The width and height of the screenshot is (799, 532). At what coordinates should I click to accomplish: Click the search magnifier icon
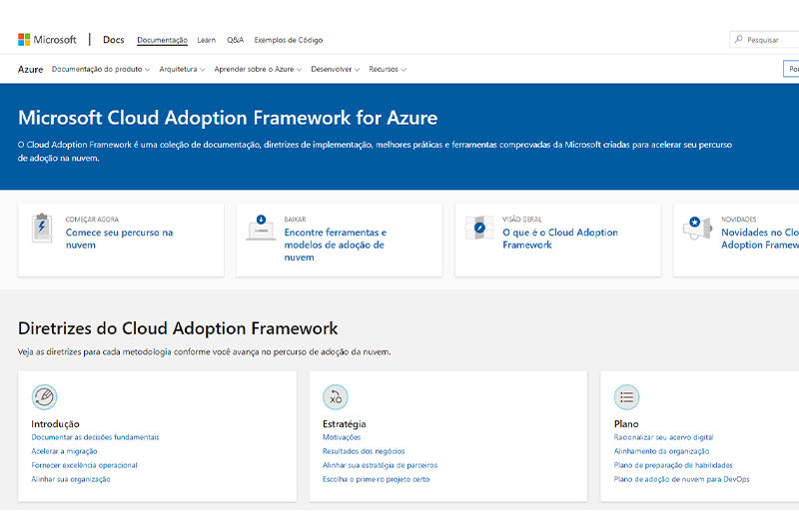(739, 39)
